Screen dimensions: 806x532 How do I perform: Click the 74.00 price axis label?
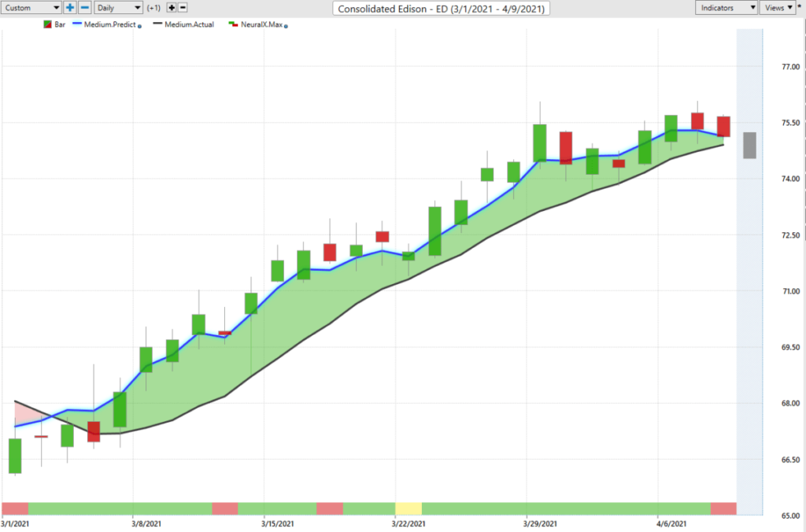coord(790,179)
